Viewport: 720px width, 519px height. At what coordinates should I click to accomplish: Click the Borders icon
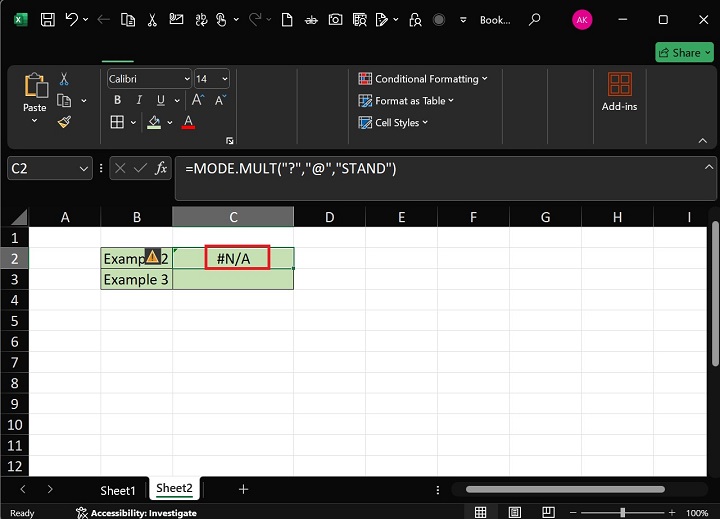point(117,122)
